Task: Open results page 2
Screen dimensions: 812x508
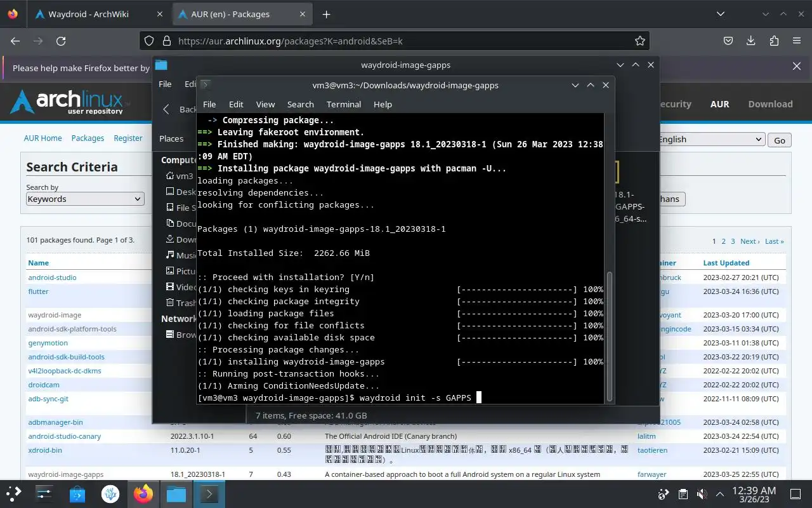Action: tap(723, 241)
